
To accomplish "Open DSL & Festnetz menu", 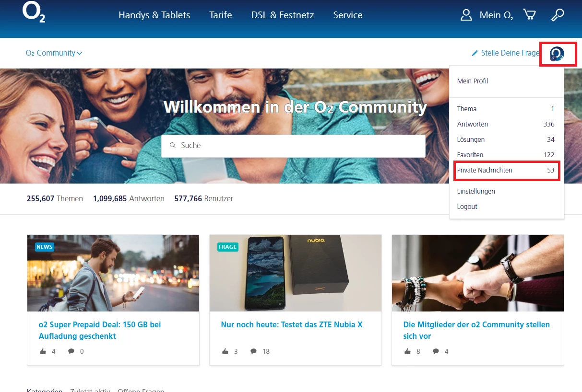I will pos(283,15).
